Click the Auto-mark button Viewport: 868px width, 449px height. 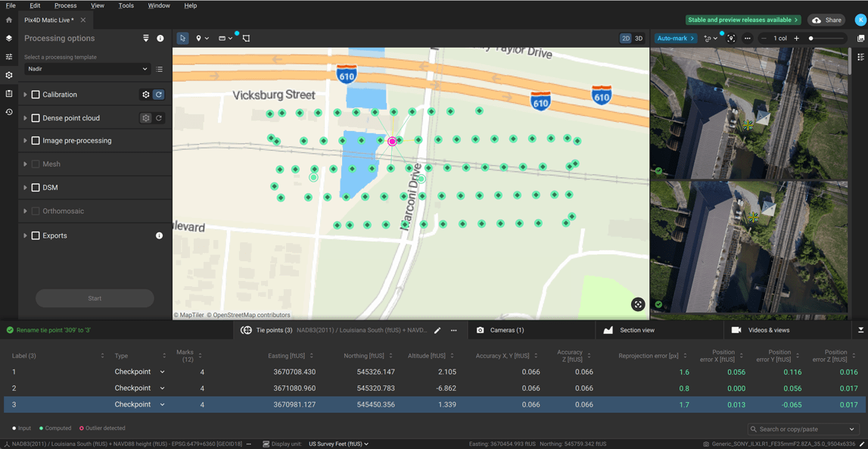pyautogui.click(x=675, y=38)
